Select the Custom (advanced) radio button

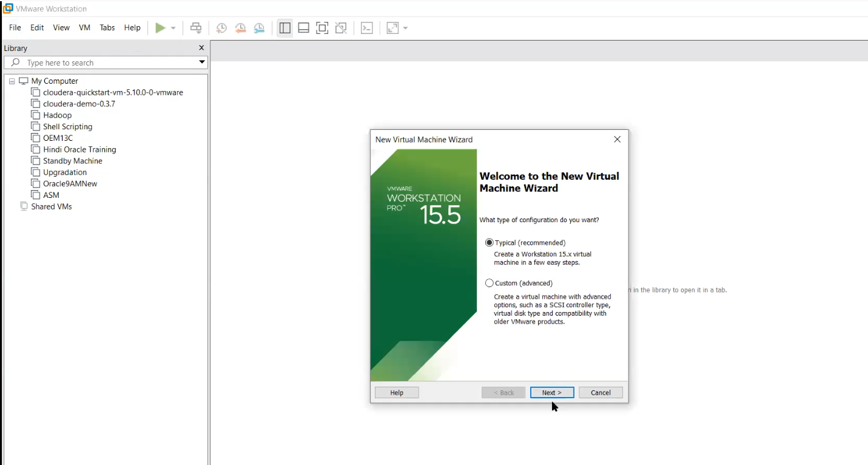[490, 283]
